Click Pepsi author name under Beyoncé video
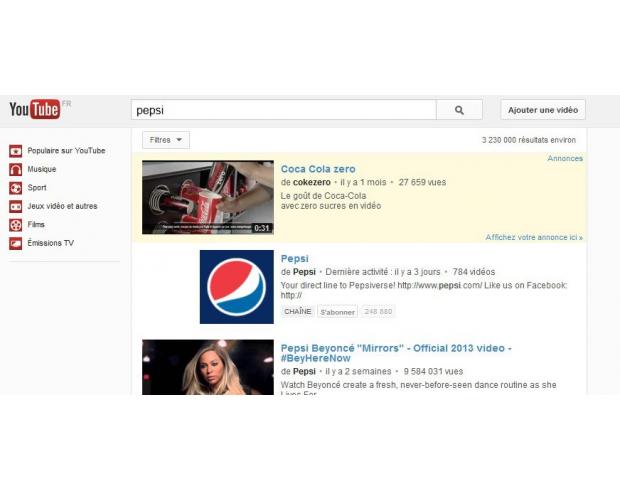This screenshot has width=620, height=490. 304,372
